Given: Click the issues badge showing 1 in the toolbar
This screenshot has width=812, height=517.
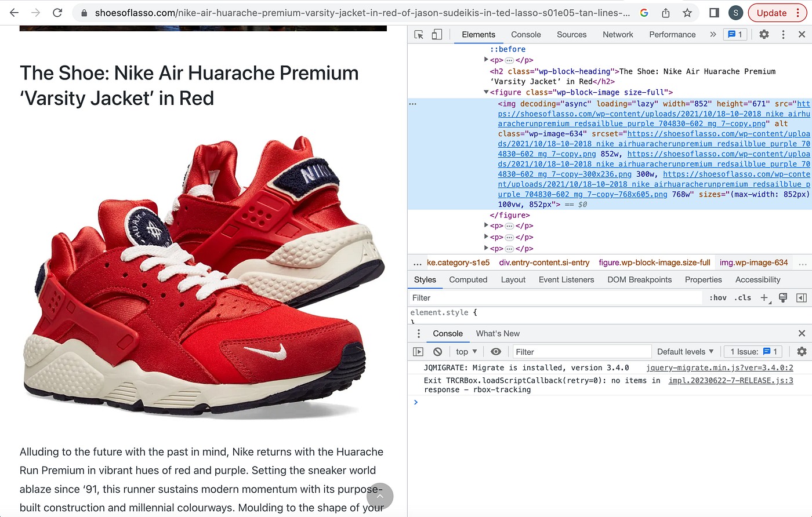Looking at the screenshot, I should (x=735, y=35).
